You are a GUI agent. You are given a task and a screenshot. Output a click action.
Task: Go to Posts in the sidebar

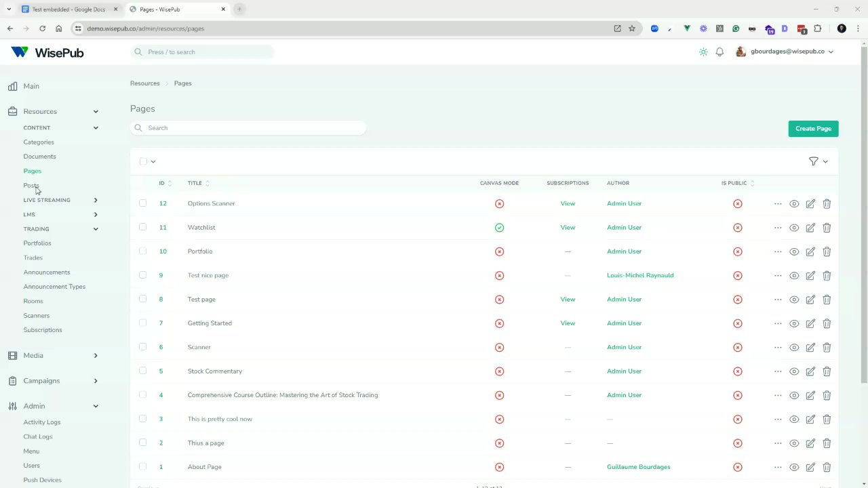point(31,186)
